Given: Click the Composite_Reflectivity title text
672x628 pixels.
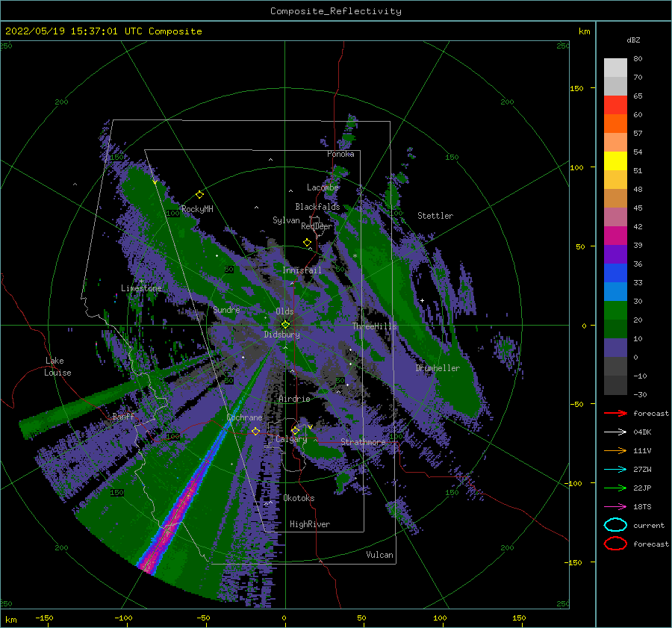Looking at the screenshot, I should 336,11.
